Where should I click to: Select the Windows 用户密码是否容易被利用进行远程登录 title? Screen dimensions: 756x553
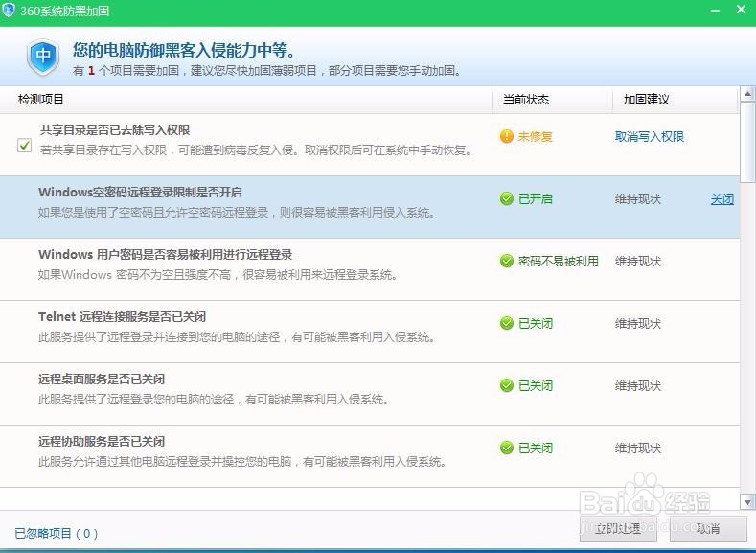[166, 254]
